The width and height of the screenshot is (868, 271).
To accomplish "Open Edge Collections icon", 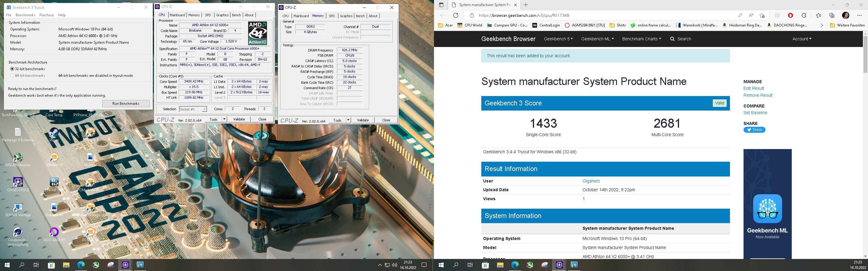I will [832, 15].
